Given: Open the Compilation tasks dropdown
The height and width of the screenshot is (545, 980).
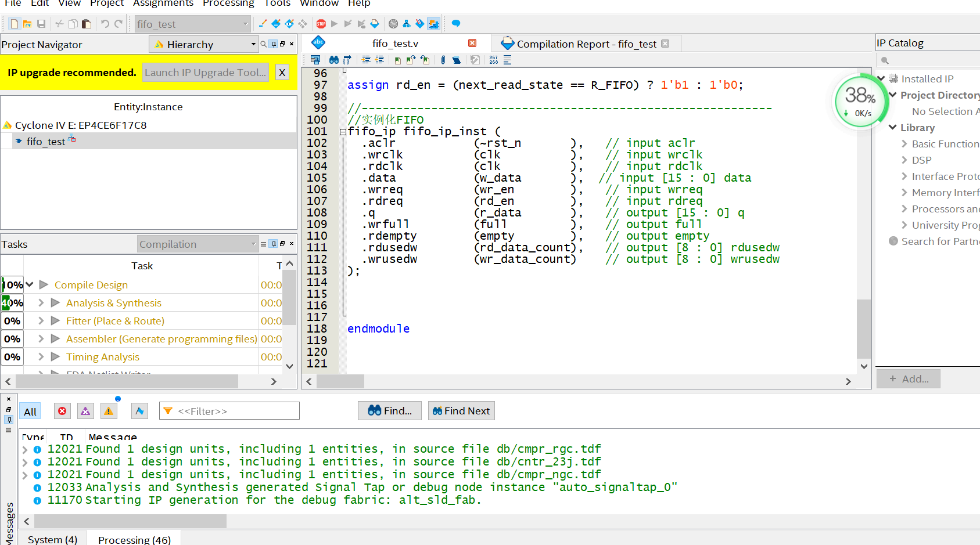Looking at the screenshot, I should click(x=198, y=244).
